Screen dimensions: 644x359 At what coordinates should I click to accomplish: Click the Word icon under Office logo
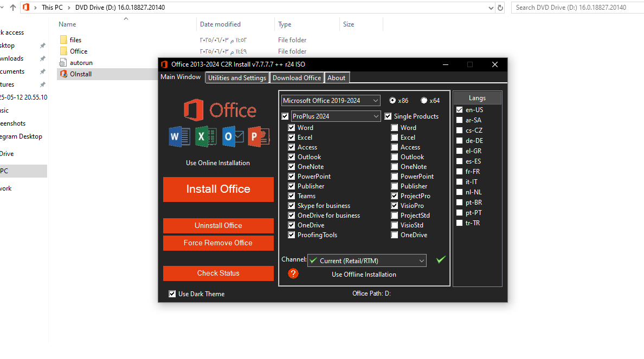coord(179,136)
